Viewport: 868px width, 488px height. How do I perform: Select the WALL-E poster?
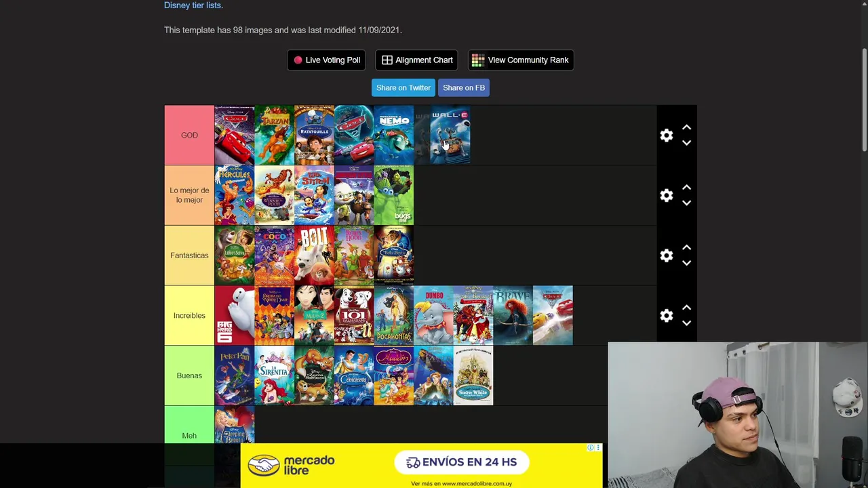pyautogui.click(x=450, y=135)
